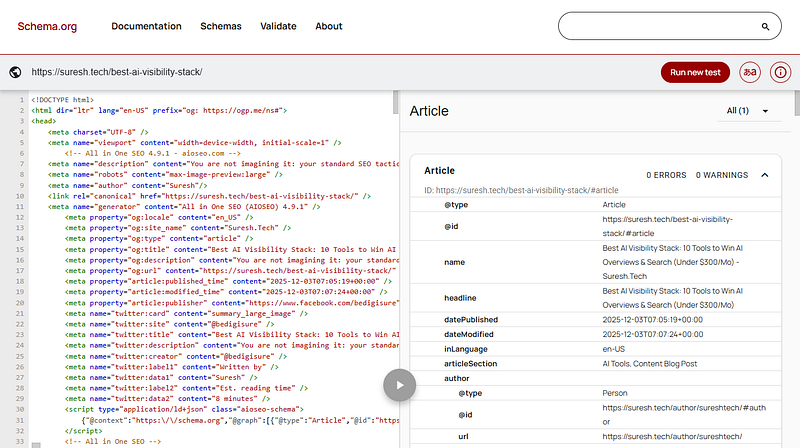The height and width of the screenshot is (448, 800).
Task: Focus the site search input field
Action: click(669, 26)
